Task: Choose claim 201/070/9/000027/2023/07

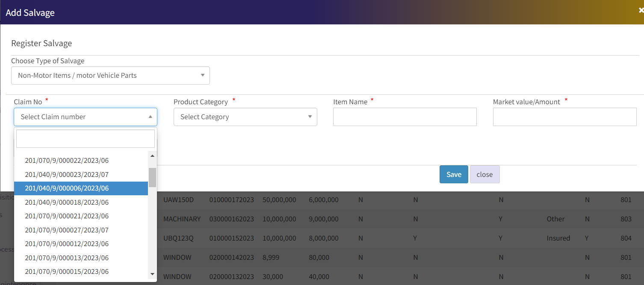Action: pyautogui.click(x=67, y=230)
